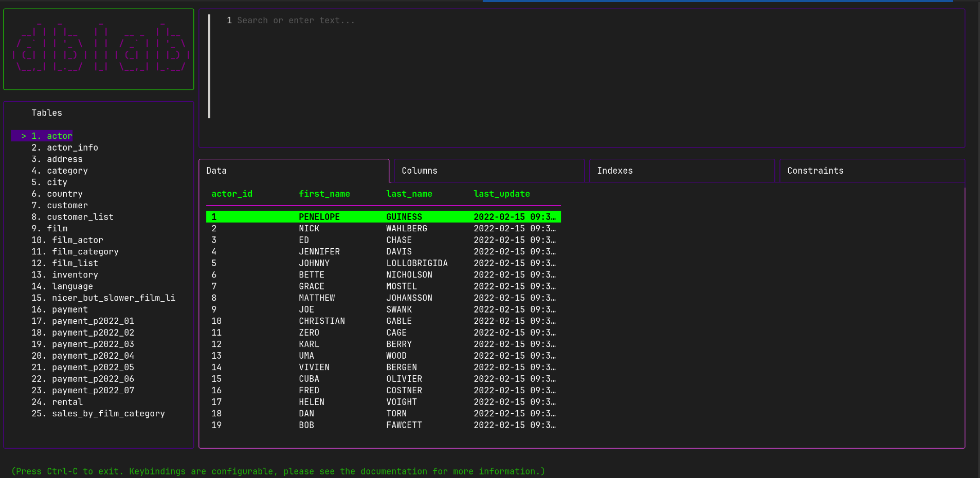This screenshot has width=980, height=478.
Task: Click the dblab ASCII logo
Action: click(x=101, y=47)
